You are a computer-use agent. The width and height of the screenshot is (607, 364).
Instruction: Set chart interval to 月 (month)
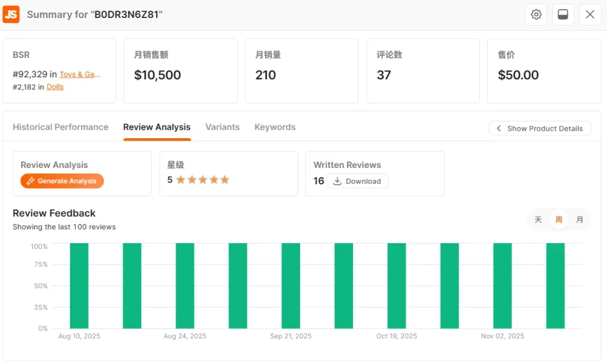click(x=579, y=220)
